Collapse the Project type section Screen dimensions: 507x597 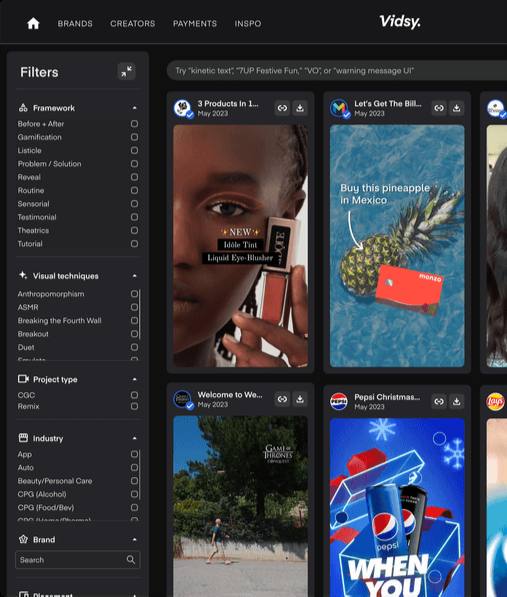tap(134, 379)
